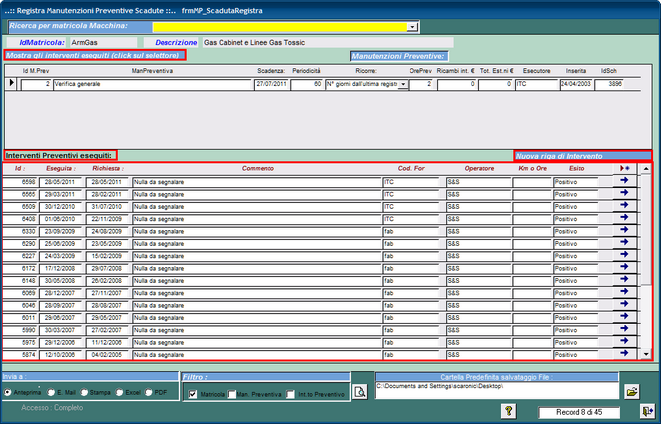The image size is (661, 424).
Task: Click the Inserita field 24/04/2003
Action: (x=576, y=84)
